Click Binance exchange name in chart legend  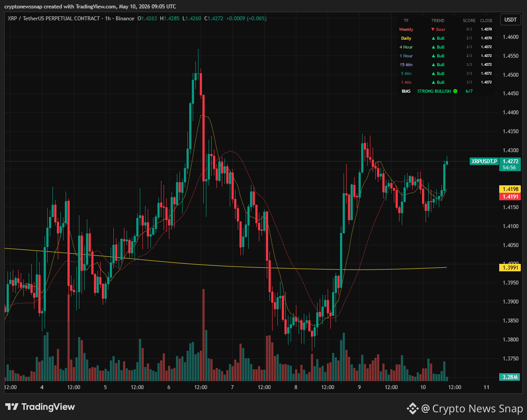tap(125, 19)
